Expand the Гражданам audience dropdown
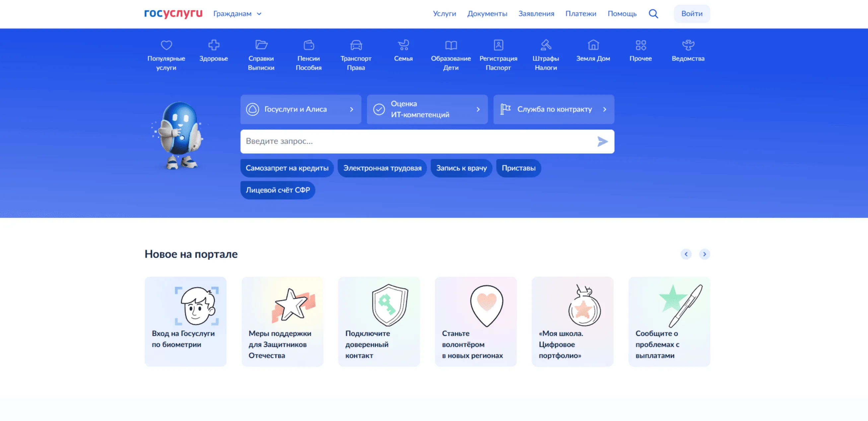Viewport: 868px width, 421px height. click(x=237, y=14)
